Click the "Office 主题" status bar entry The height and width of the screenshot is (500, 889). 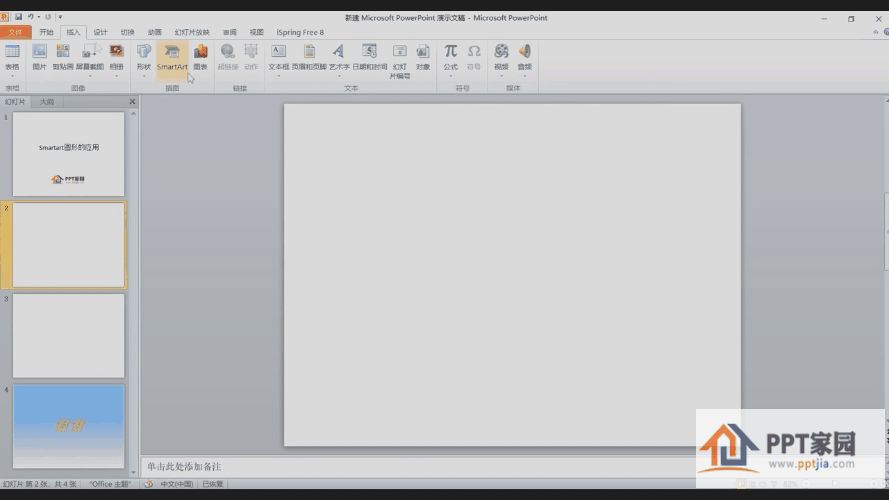[x=110, y=484]
